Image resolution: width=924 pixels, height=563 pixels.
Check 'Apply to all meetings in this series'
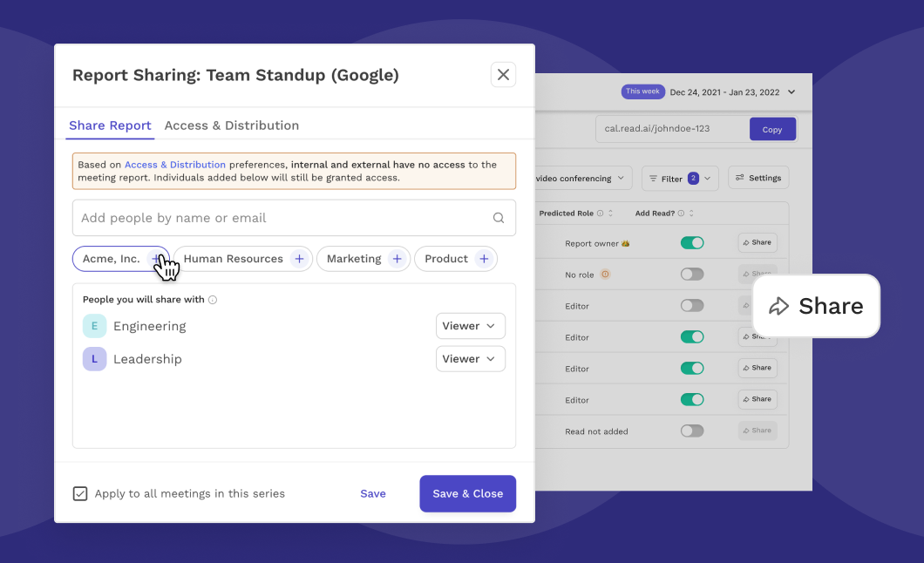pyautogui.click(x=79, y=493)
